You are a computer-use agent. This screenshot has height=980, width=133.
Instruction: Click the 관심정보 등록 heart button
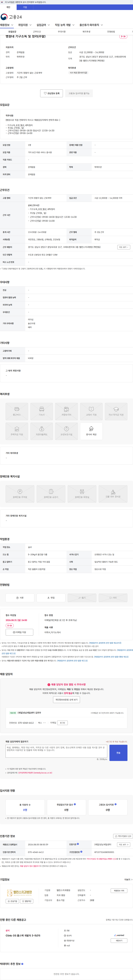point(52,93)
